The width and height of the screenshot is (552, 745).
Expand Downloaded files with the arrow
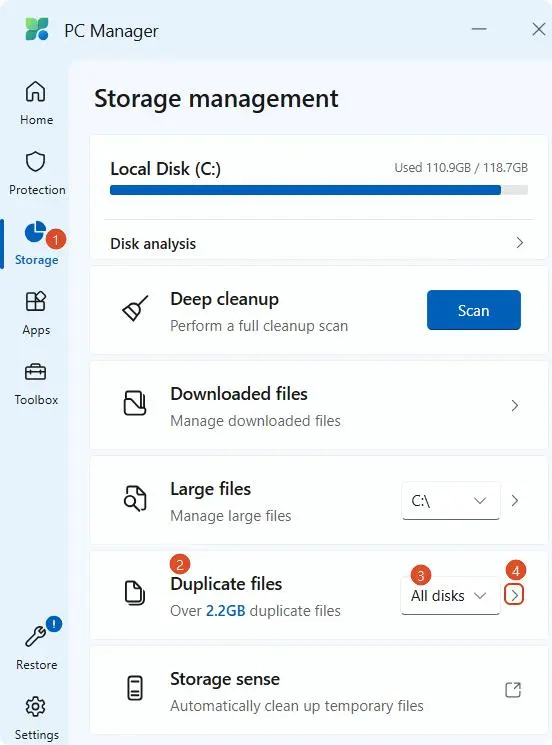click(x=514, y=405)
